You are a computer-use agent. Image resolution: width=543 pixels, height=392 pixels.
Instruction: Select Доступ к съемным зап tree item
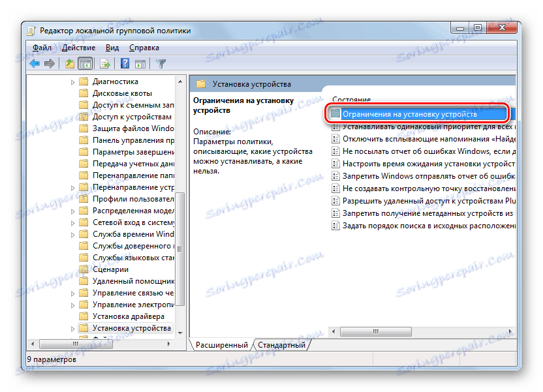tap(133, 105)
